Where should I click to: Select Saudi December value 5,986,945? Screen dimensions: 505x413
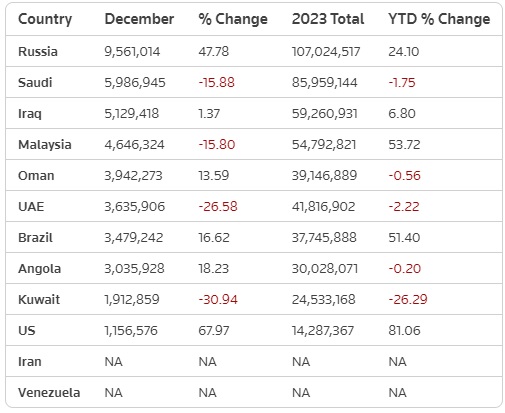(135, 83)
